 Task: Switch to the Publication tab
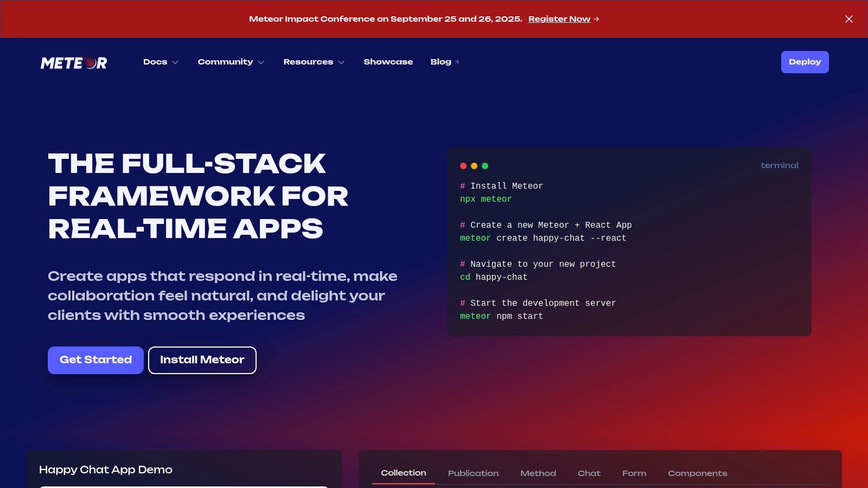[473, 473]
